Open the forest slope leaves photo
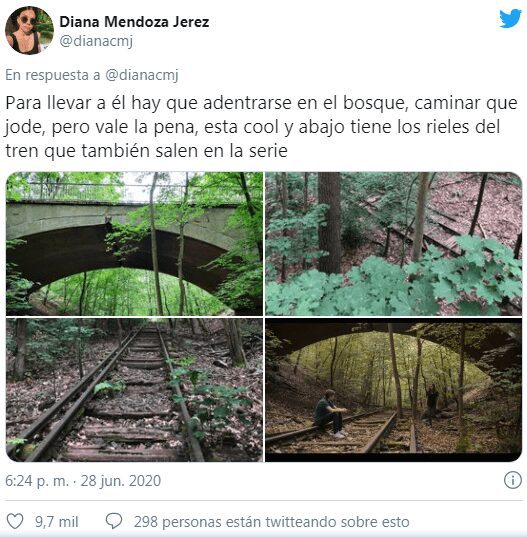Image resolution: width=527 pixels, height=537 pixels. (393, 243)
